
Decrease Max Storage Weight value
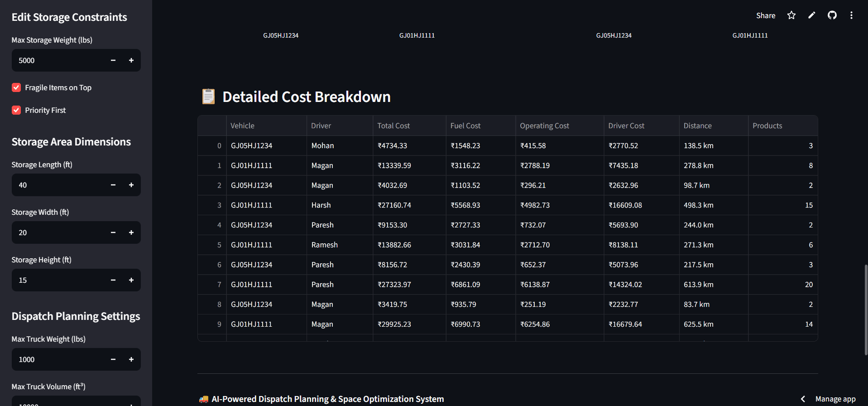click(x=113, y=60)
